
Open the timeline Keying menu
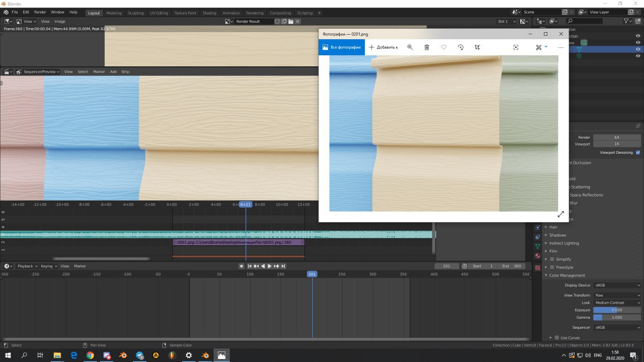(x=48, y=266)
